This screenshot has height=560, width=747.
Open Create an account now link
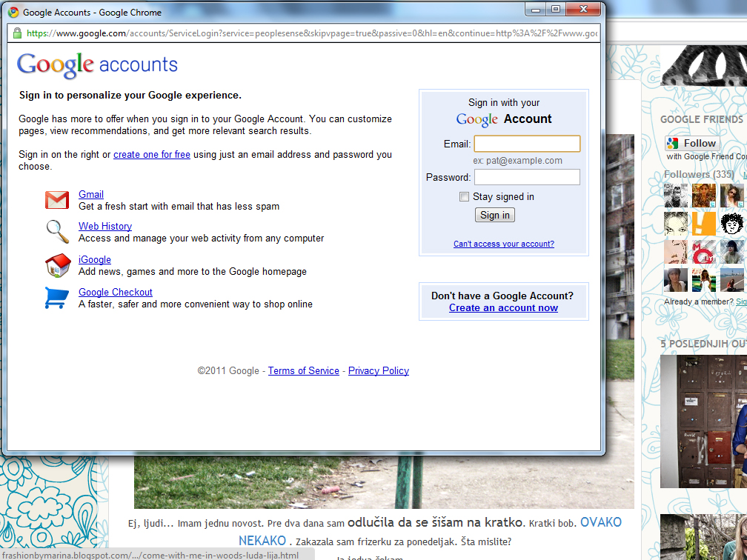504,308
